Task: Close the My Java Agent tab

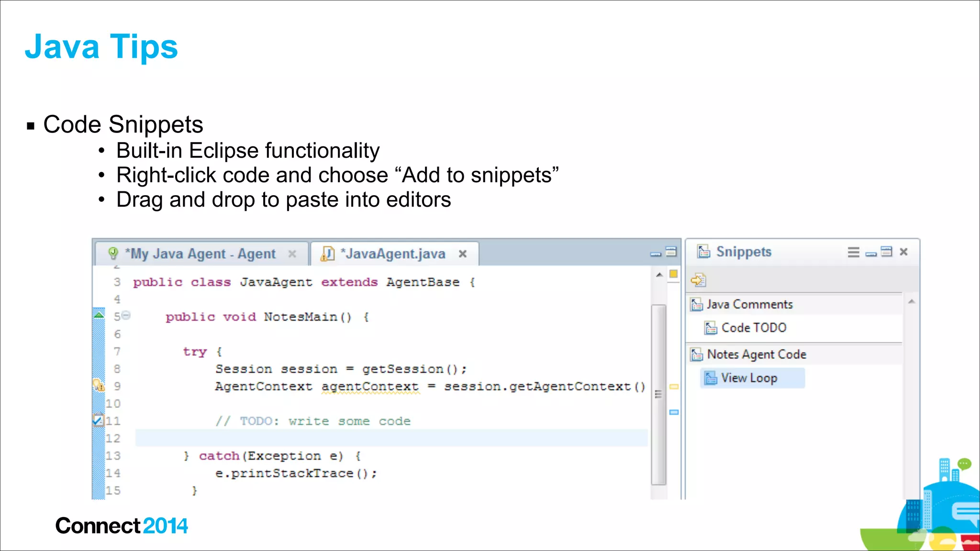Action: [x=292, y=253]
